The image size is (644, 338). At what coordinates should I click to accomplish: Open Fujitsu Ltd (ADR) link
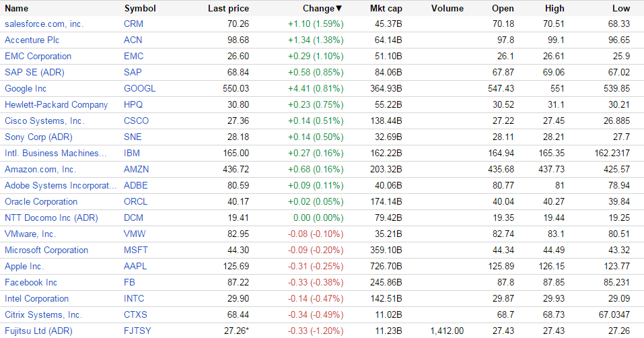(x=38, y=331)
